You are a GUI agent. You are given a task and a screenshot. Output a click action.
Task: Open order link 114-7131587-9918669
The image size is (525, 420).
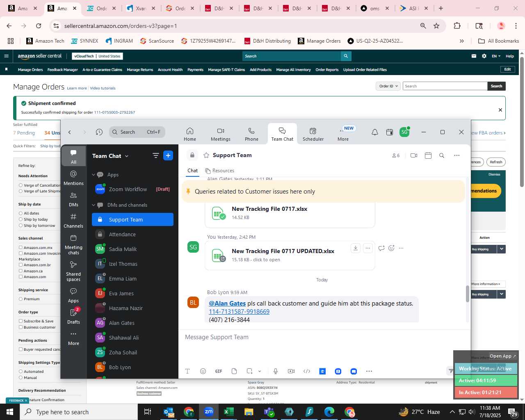click(239, 312)
